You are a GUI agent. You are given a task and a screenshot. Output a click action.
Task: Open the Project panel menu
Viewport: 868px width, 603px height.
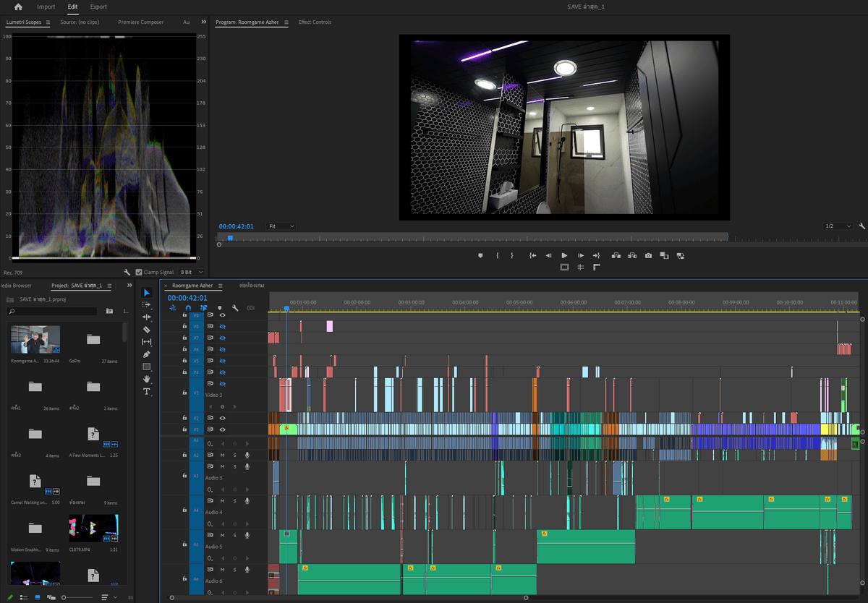(x=109, y=286)
